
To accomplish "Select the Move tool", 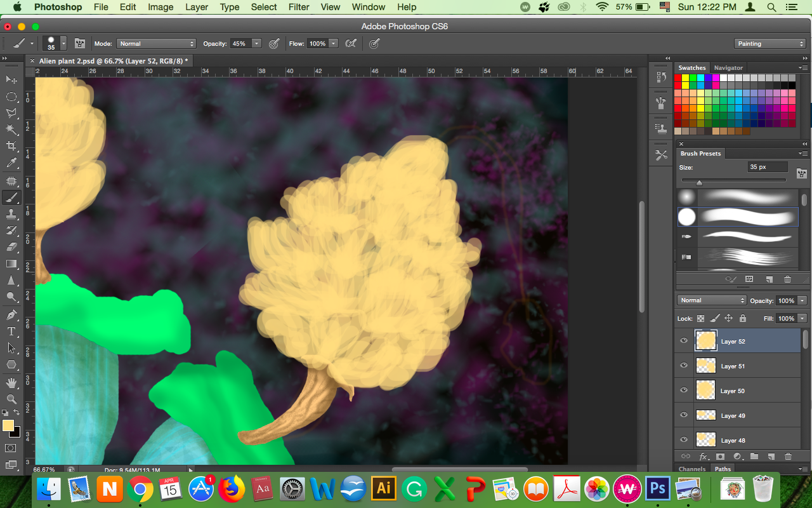I will pyautogui.click(x=11, y=79).
